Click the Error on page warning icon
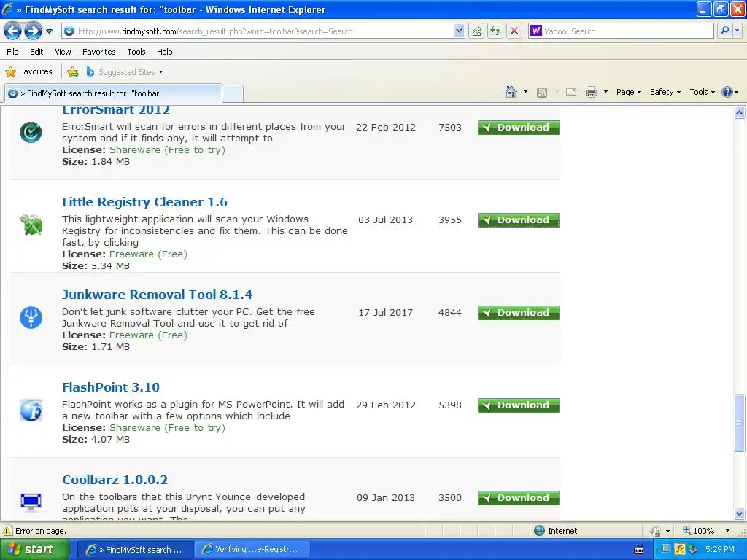 point(7,531)
